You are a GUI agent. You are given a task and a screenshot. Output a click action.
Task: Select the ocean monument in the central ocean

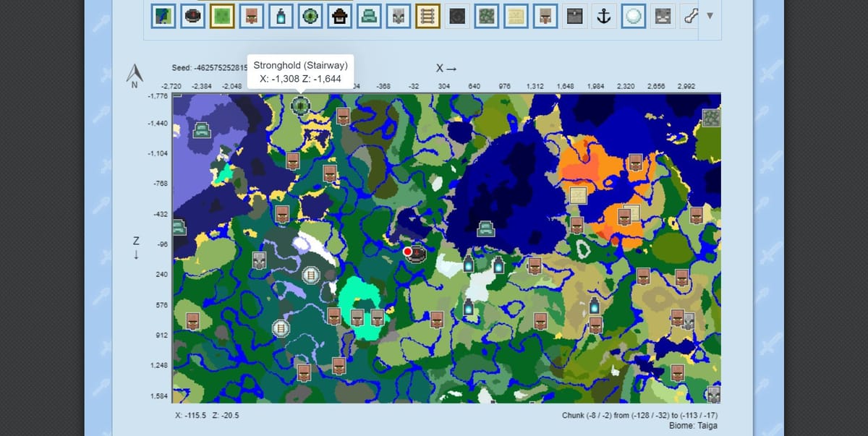pyautogui.click(x=485, y=228)
